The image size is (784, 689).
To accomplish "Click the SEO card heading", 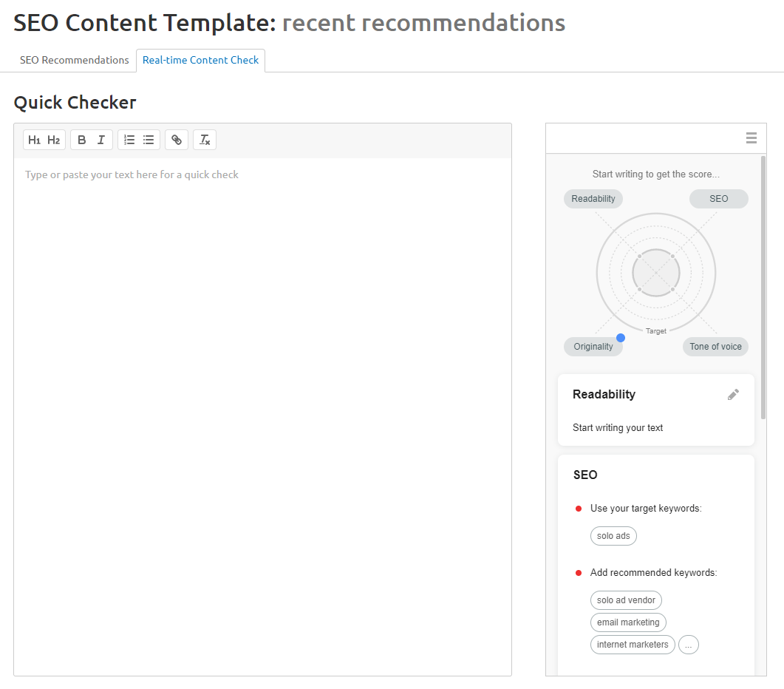I will click(585, 475).
